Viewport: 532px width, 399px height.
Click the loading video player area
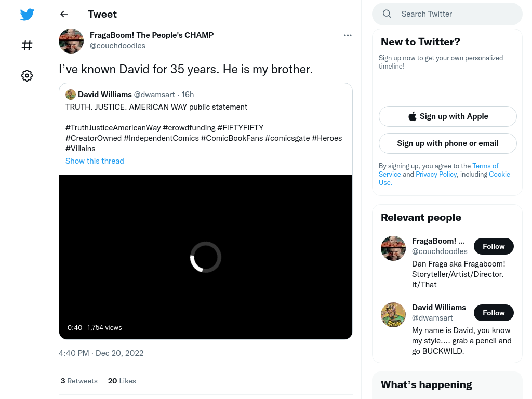[206, 257]
